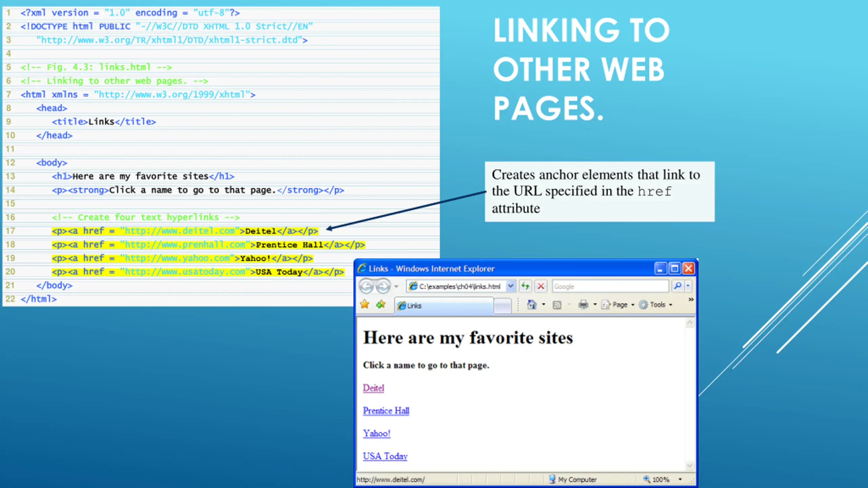Open the recent pages dropdown arrow
The image size is (868, 488).
point(396,287)
